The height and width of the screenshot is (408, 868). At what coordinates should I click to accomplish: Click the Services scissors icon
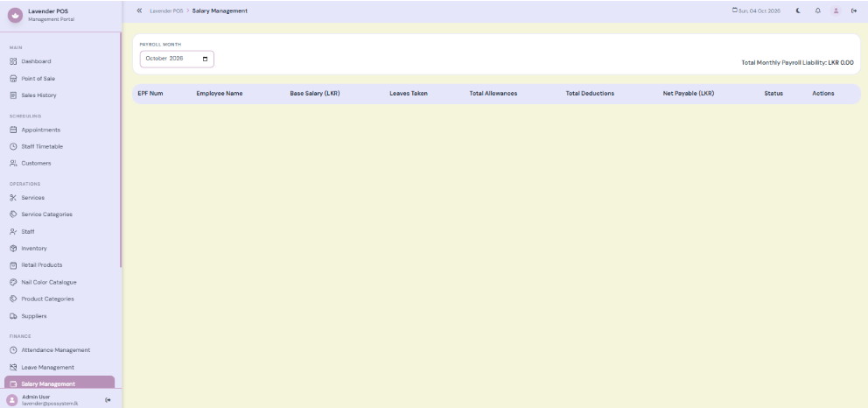pyautogui.click(x=13, y=198)
